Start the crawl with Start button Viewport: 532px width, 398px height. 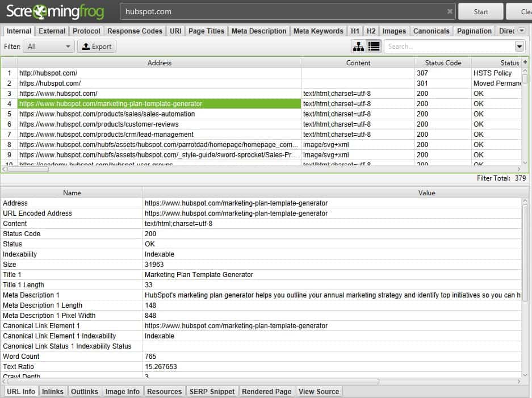pos(481,11)
